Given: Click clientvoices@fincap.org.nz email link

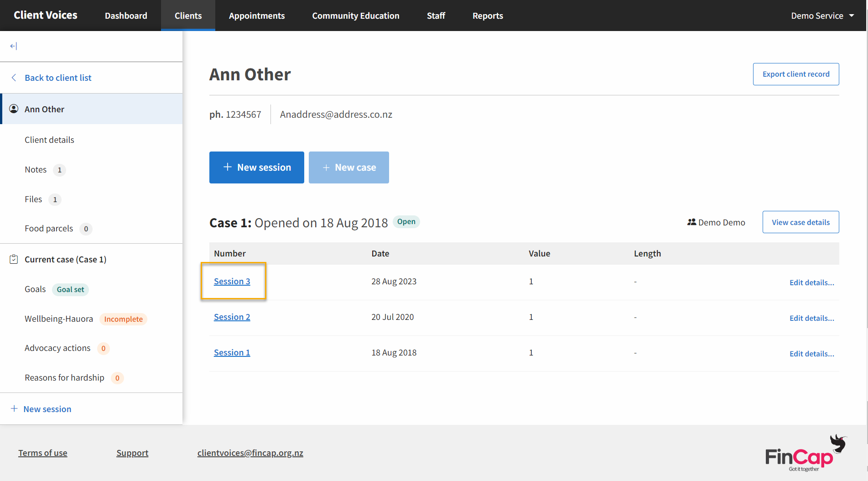Looking at the screenshot, I should tap(250, 453).
